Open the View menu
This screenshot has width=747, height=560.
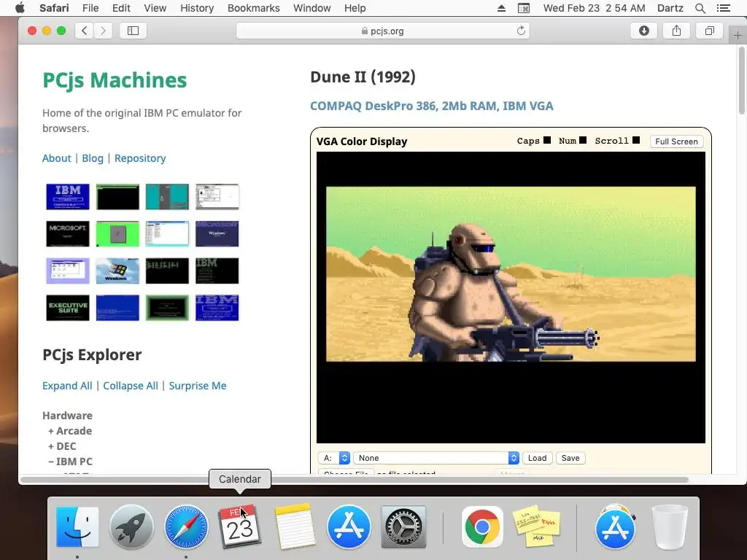coord(155,8)
